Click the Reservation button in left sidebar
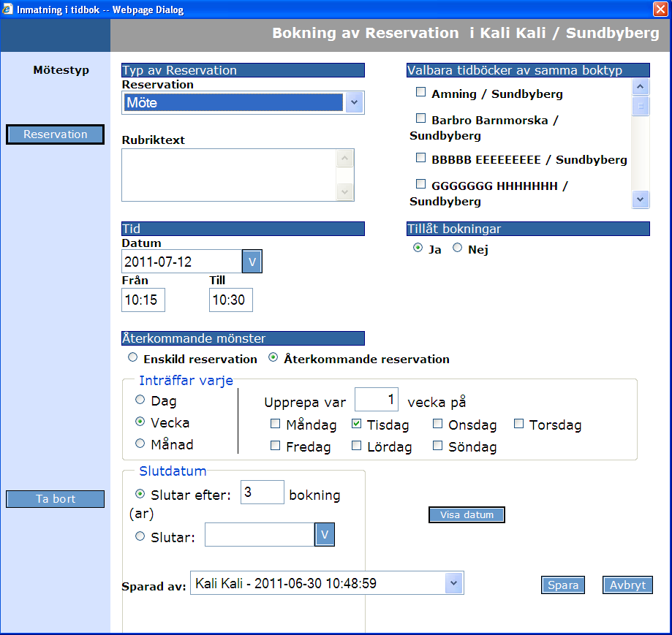672x635 pixels. (x=56, y=134)
